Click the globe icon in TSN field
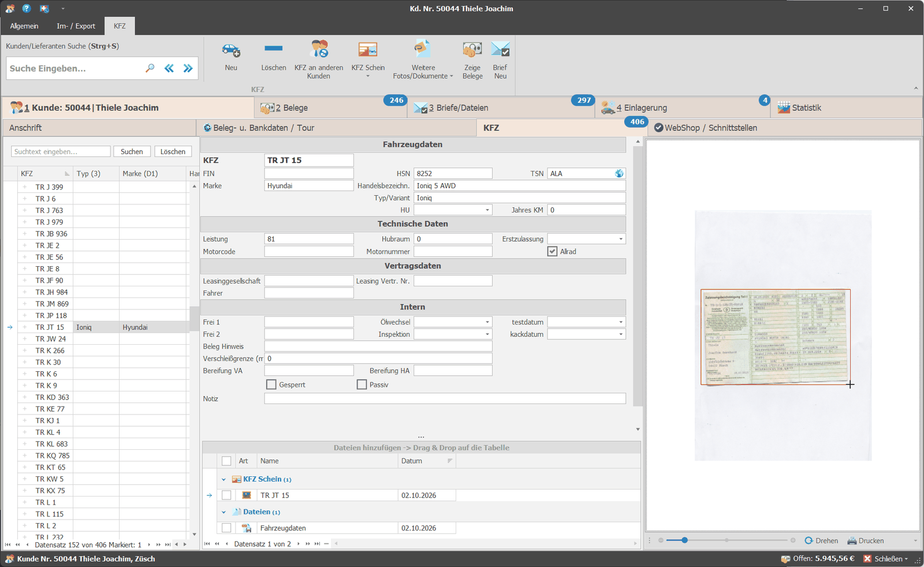 [x=619, y=173]
